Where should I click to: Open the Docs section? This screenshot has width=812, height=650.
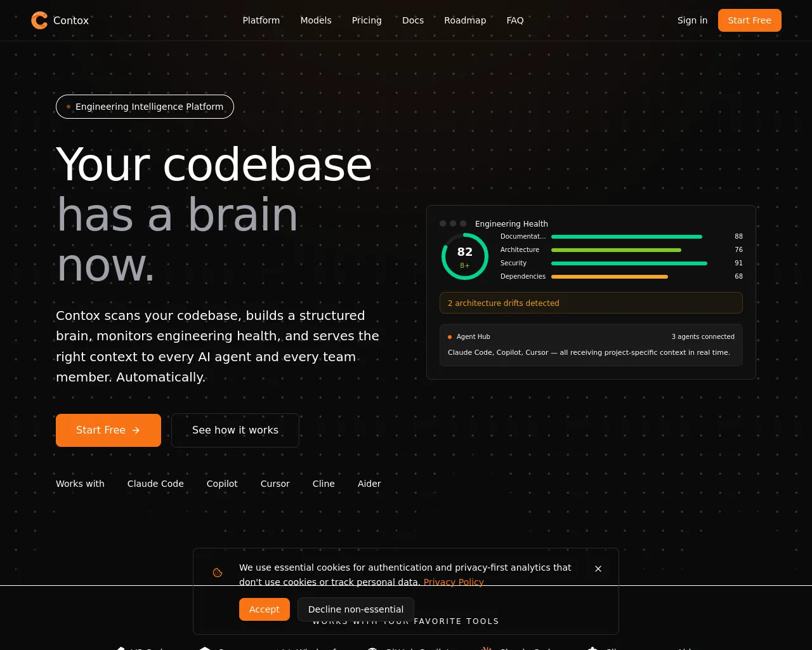click(413, 20)
